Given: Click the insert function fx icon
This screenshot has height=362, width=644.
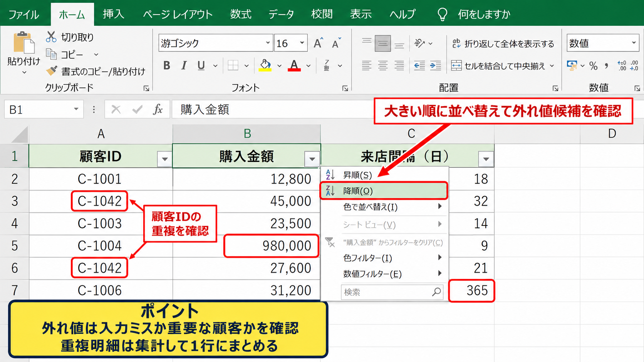Looking at the screenshot, I should [x=158, y=110].
